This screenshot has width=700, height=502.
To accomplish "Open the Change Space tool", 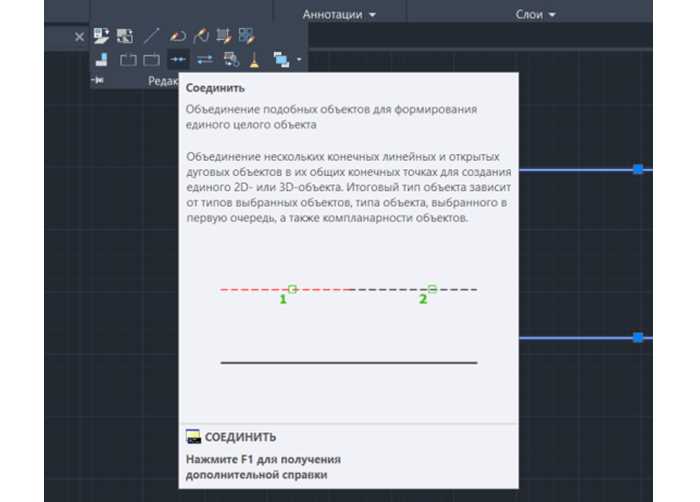I will click(125, 36).
